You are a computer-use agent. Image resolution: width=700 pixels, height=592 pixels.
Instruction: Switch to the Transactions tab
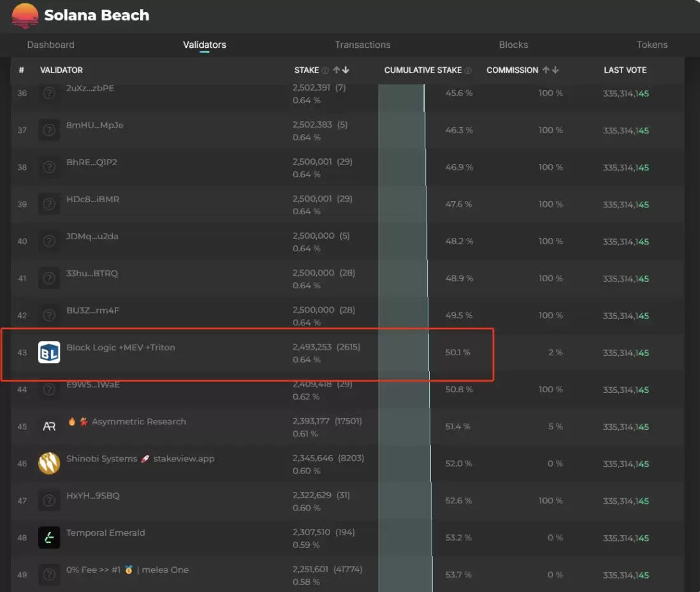click(362, 45)
